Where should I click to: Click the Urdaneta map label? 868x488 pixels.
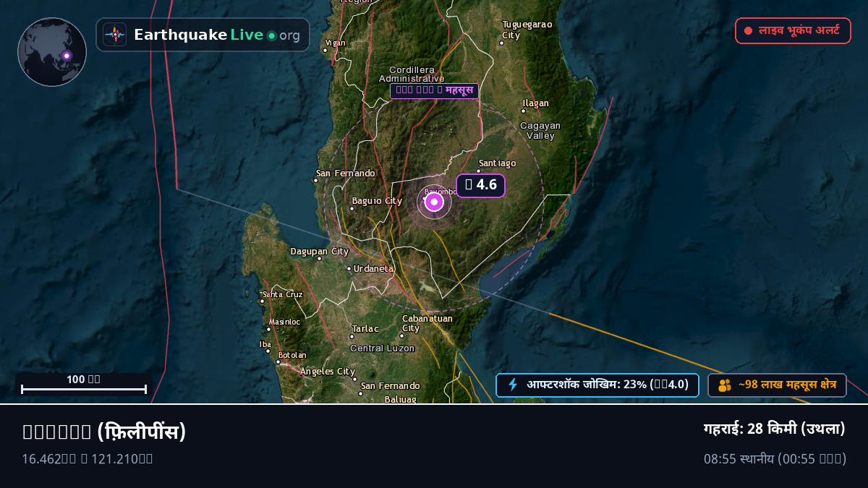[x=373, y=268]
